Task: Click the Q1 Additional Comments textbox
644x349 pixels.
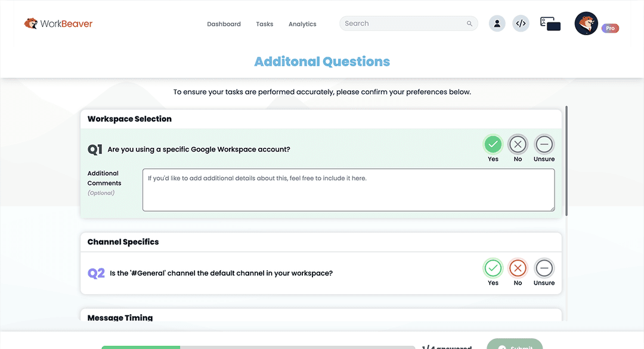Action: coord(349,190)
